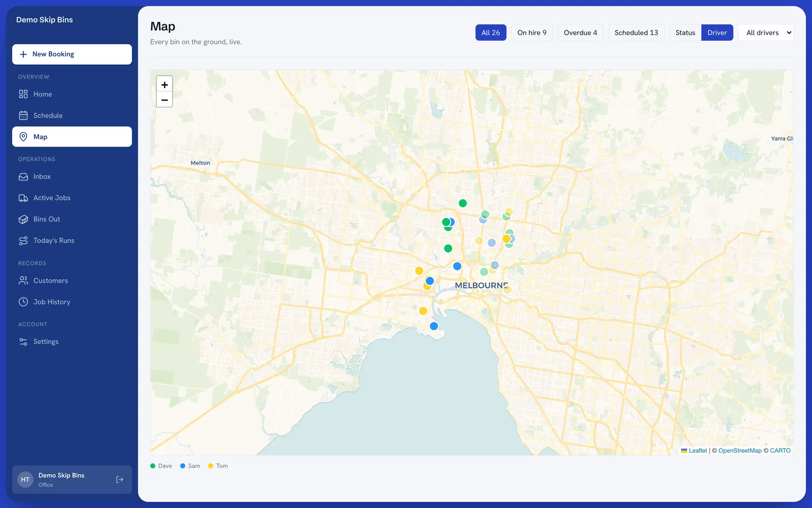Switch marker coloring to Status
The image size is (812, 508).
(x=685, y=33)
